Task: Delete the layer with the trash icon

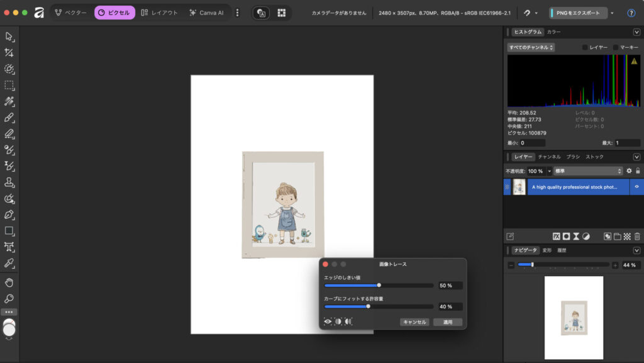Action: click(636, 236)
